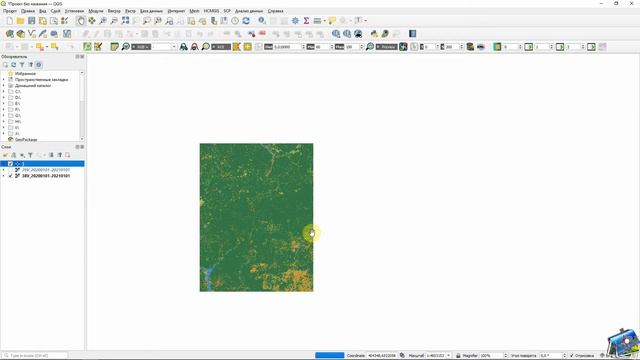Expand the Домашний каталог tree node
This screenshot has height=360, width=640.
click(4, 86)
